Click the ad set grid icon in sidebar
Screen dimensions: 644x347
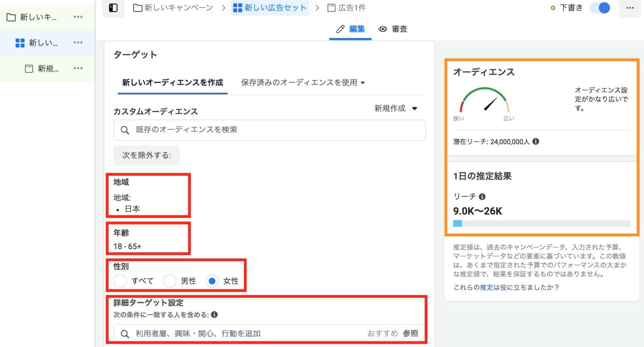pos(20,43)
